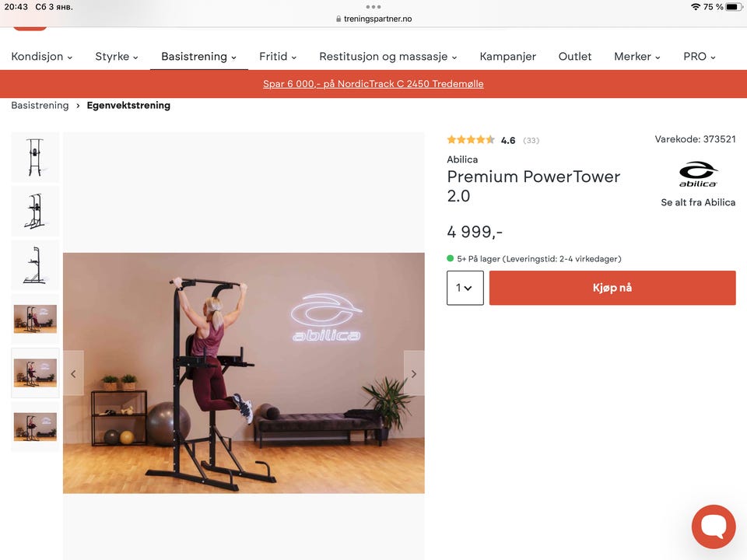This screenshot has height=560, width=747.
Task: Open the chat bubble widget
Action: pos(714,527)
